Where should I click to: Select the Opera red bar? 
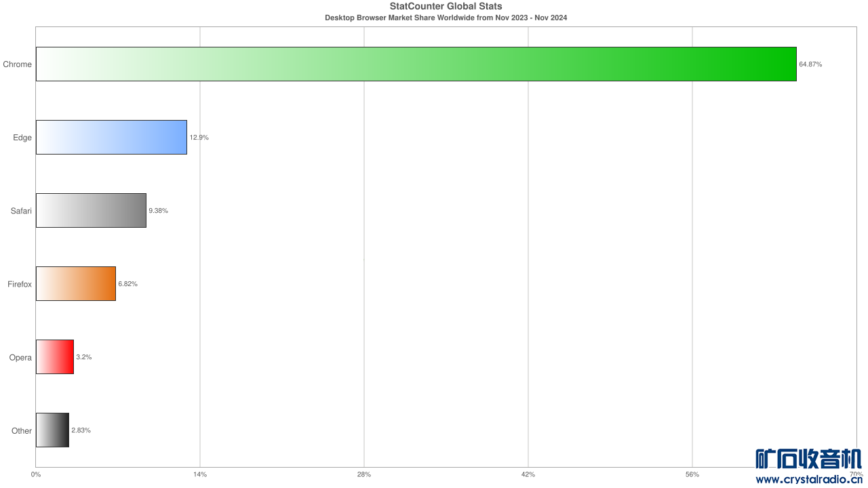(55, 357)
